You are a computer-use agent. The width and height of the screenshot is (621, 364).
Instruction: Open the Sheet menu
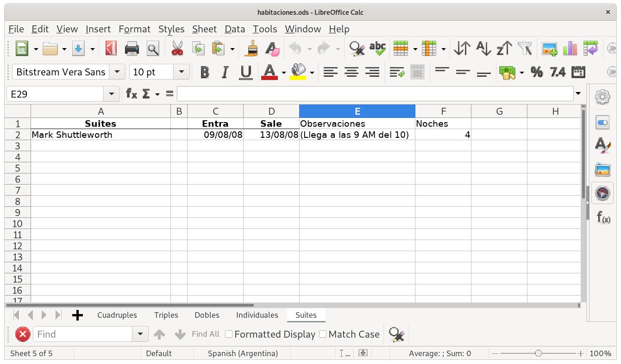point(204,29)
